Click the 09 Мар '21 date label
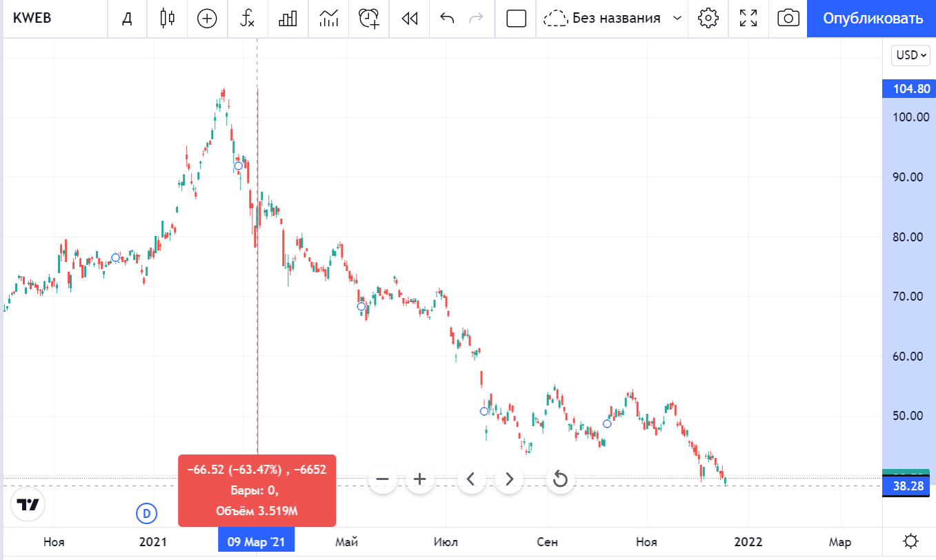This screenshot has width=936, height=560. click(x=257, y=541)
